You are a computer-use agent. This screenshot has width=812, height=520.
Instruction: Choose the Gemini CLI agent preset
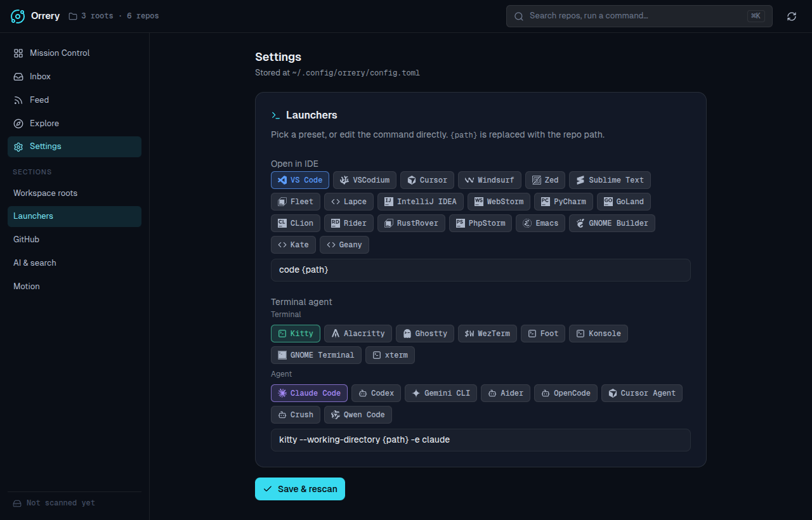click(441, 393)
